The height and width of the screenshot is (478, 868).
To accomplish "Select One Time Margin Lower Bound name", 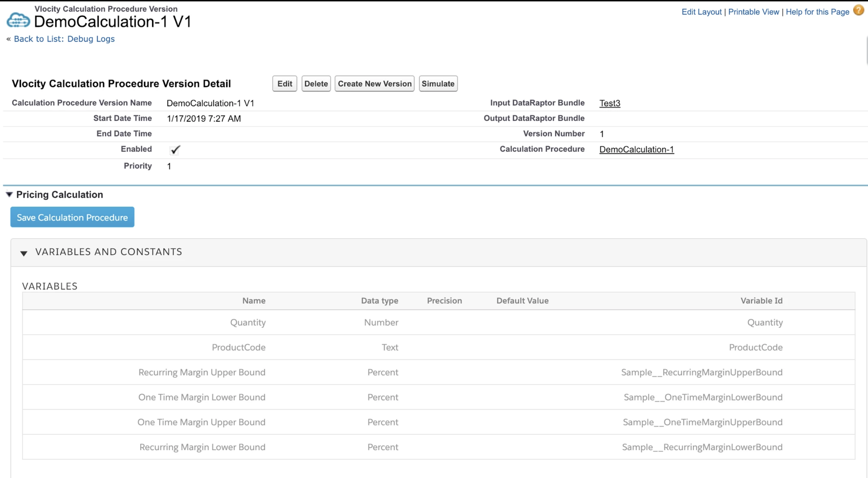I will (202, 397).
